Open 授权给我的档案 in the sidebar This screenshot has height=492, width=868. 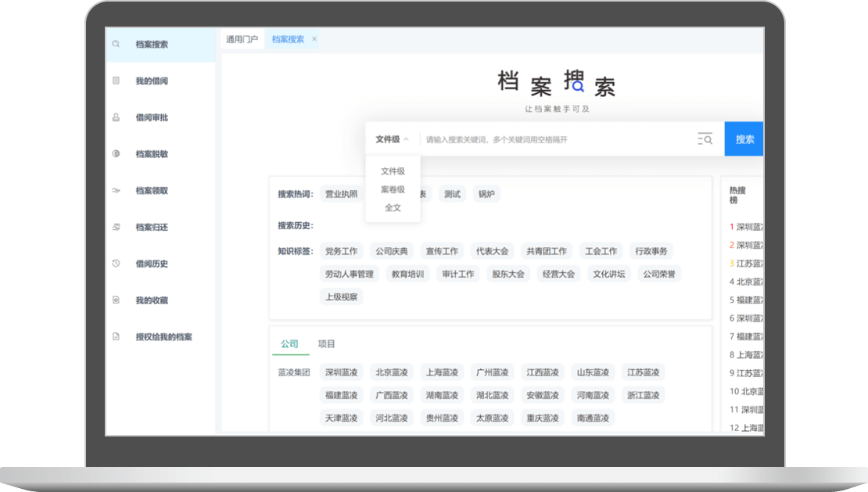tap(163, 337)
